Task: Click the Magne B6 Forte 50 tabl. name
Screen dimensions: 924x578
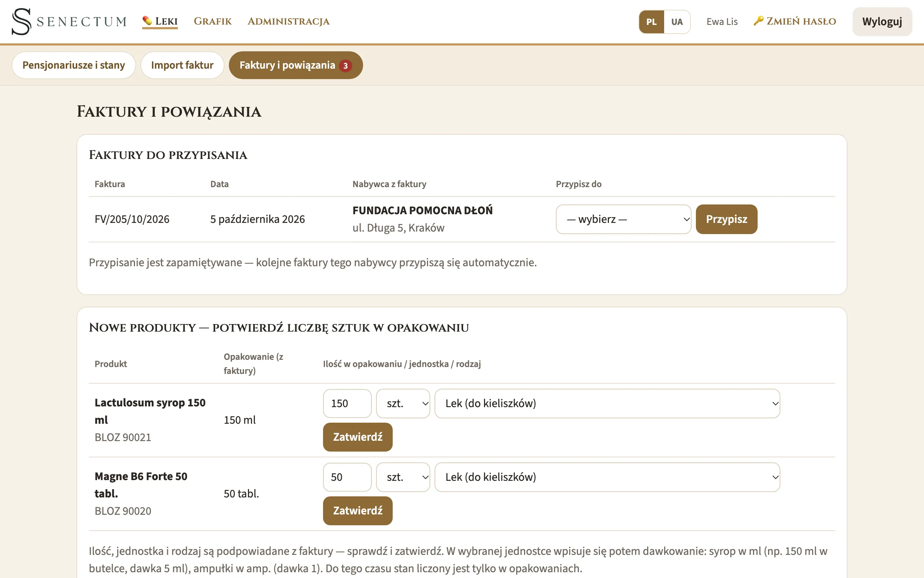Action: coord(141,485)
